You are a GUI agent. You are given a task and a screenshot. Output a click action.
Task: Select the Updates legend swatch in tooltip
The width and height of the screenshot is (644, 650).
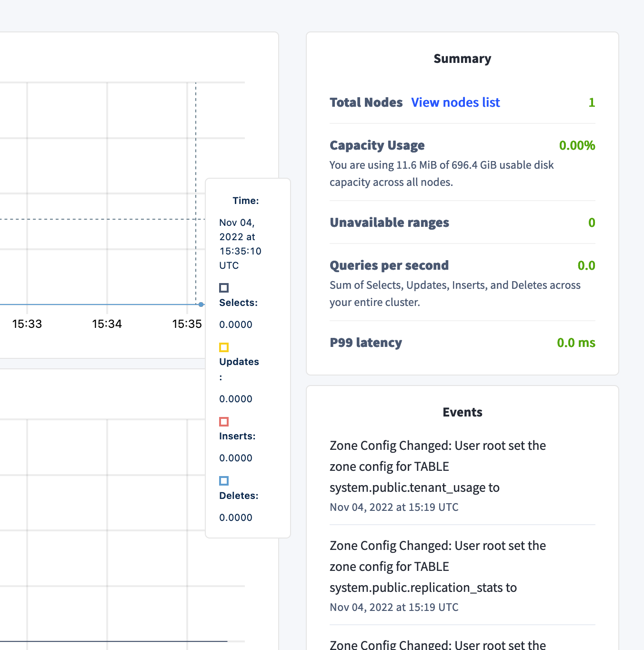(224, 347)
